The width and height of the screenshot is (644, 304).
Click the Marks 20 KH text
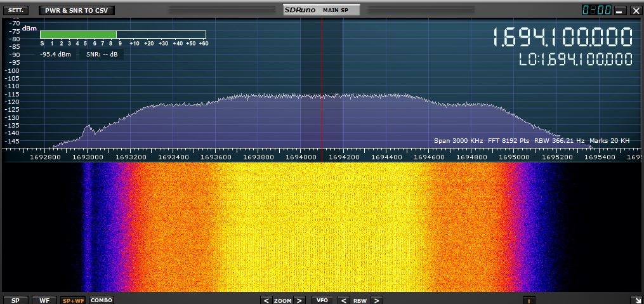(x=610, y=140)
